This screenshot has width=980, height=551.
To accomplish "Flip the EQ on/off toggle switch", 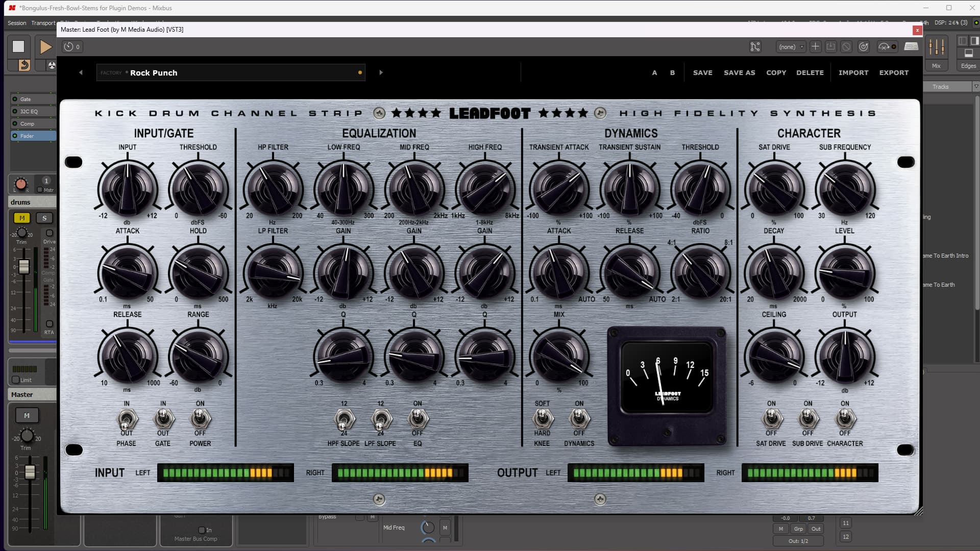I will 418,419.
